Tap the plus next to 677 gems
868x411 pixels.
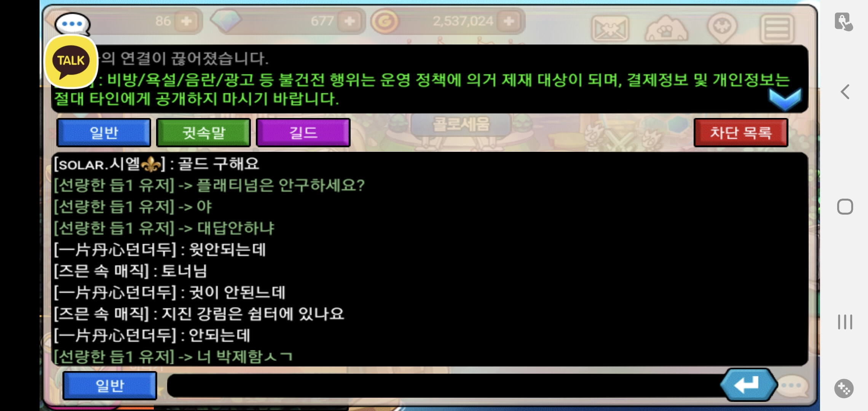[349, 21]
